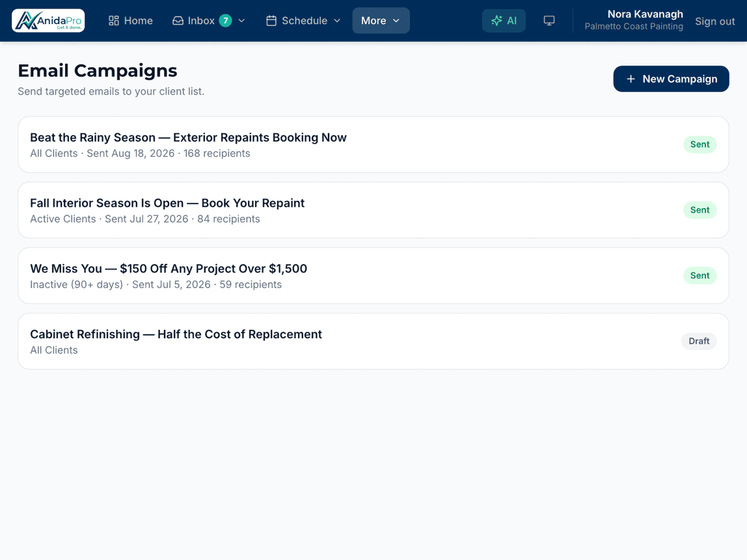
Task: Open Fall Interior Season Is Open campaign
Action: 373,210
